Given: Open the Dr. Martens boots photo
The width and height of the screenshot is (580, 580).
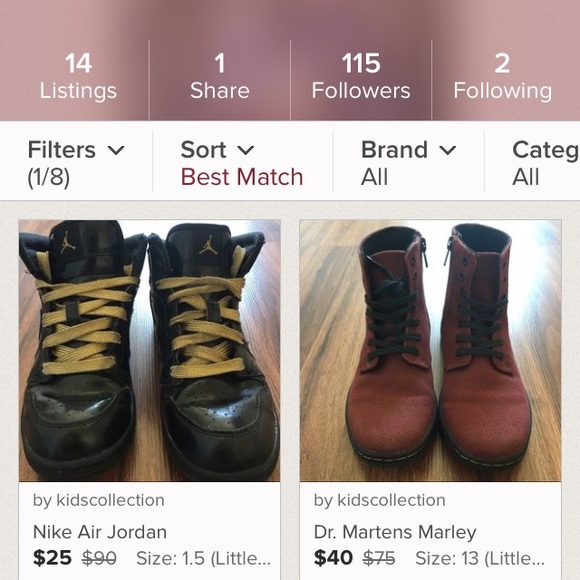Looking at the screenshot, I should (x=431, y=351).
